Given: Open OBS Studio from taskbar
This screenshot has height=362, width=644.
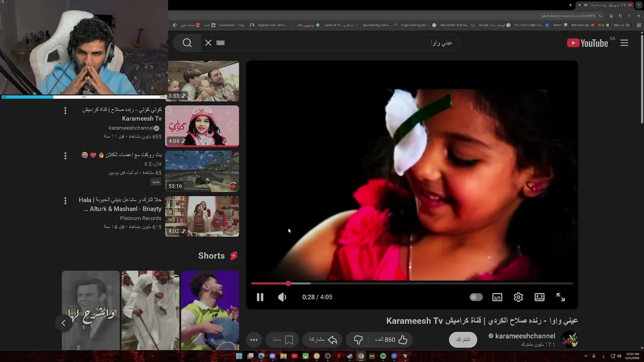Looking at the screenshot, I should [x=328, y=356].
